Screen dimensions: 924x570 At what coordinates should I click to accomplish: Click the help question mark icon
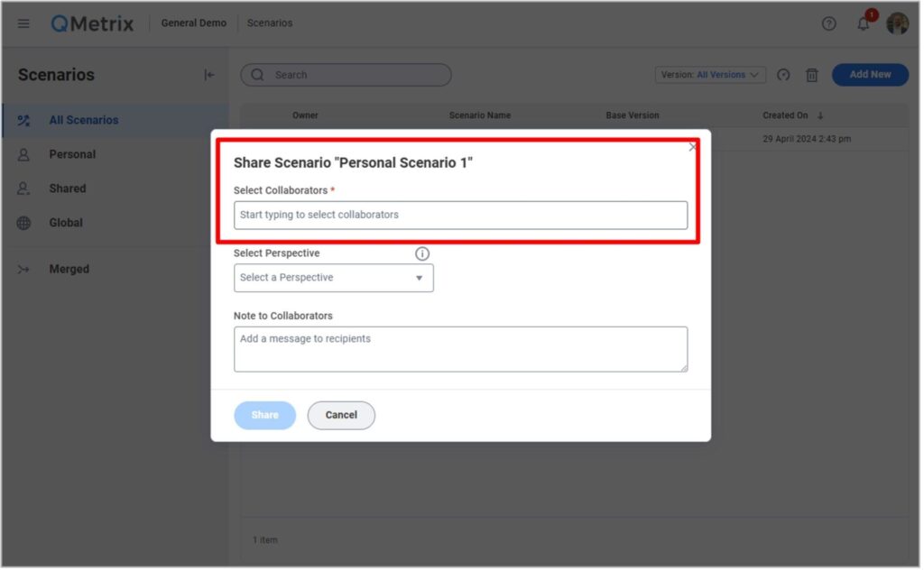click(x=828, y=23)
